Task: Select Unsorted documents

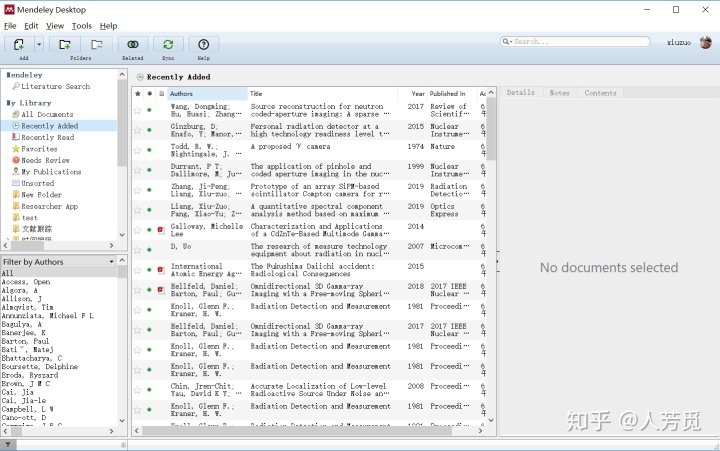Action: (x=37, y=183)
